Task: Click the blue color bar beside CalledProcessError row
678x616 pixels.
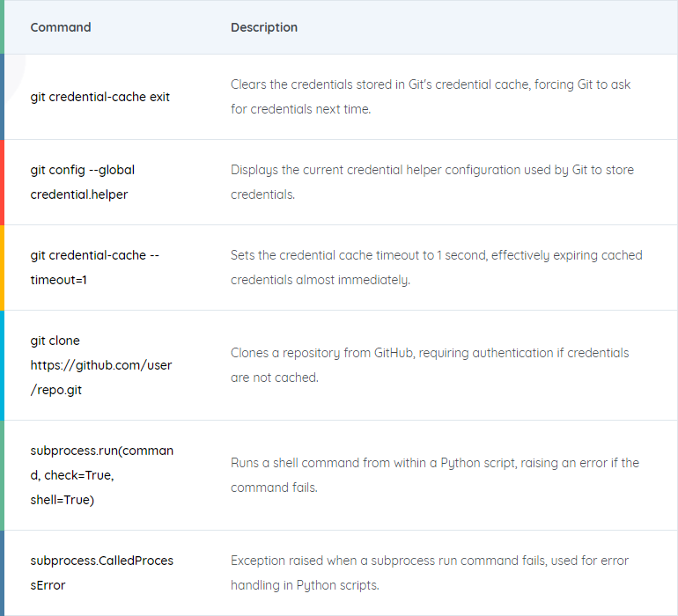Action: tap(2, 573)
